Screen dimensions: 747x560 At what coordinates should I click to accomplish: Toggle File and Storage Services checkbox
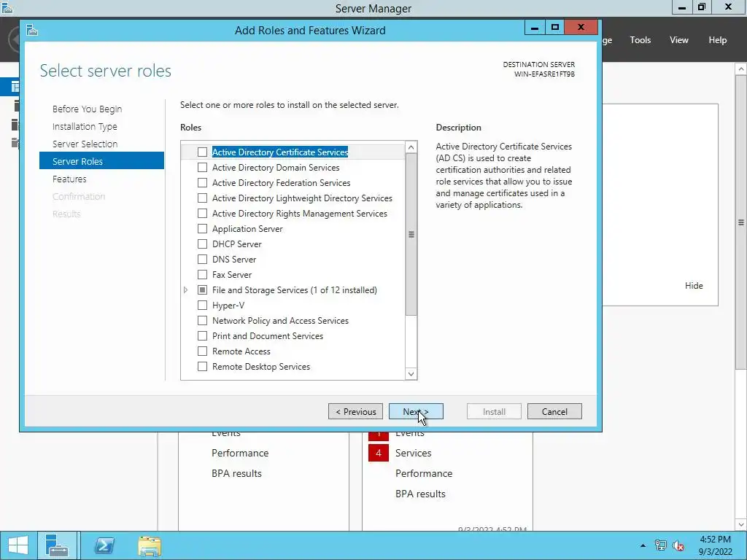203,289
